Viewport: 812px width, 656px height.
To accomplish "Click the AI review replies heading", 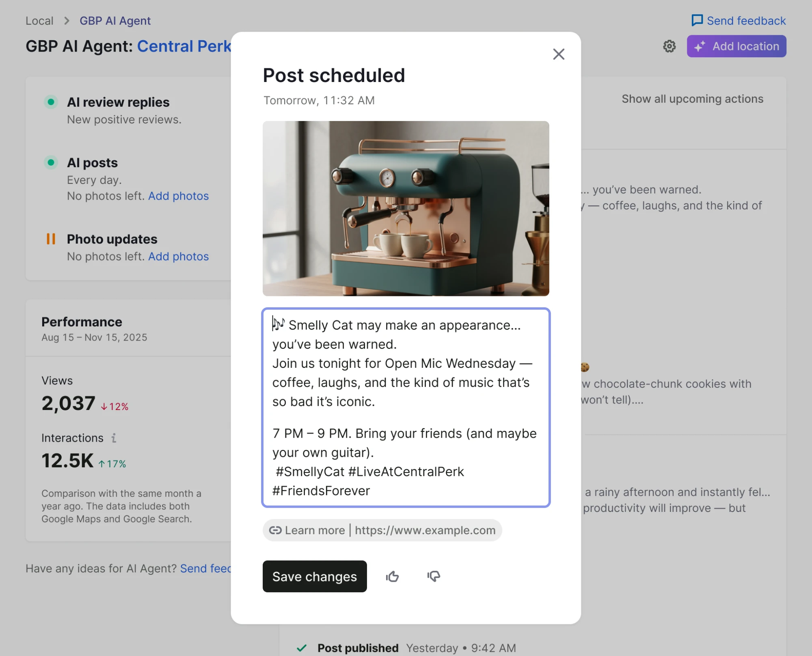I will [x=118, y=102].
